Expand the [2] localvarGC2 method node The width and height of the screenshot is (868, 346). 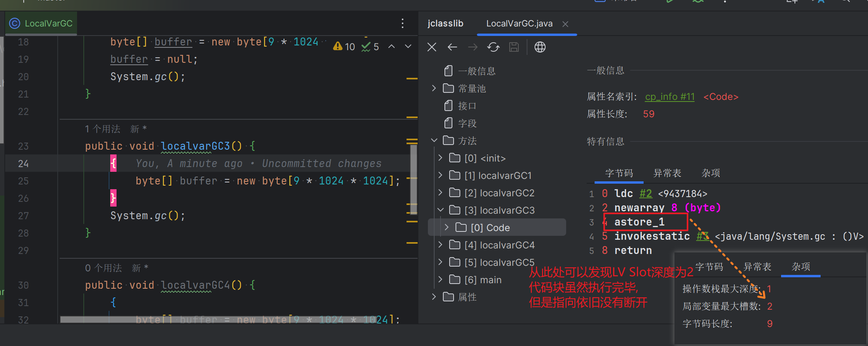(441, 192)
